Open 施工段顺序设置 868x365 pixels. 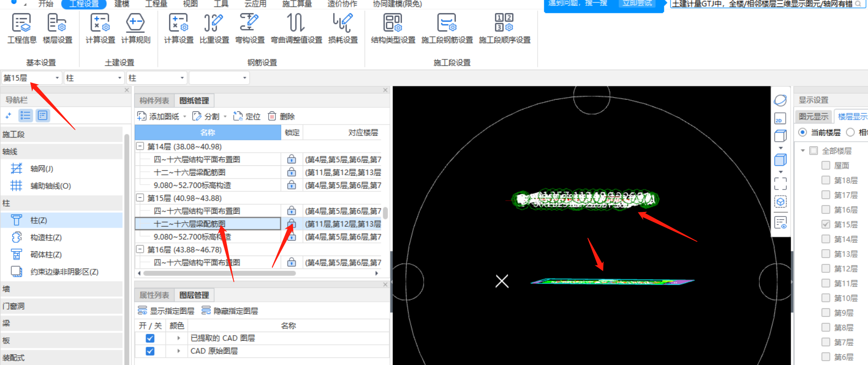click(504, 28)
